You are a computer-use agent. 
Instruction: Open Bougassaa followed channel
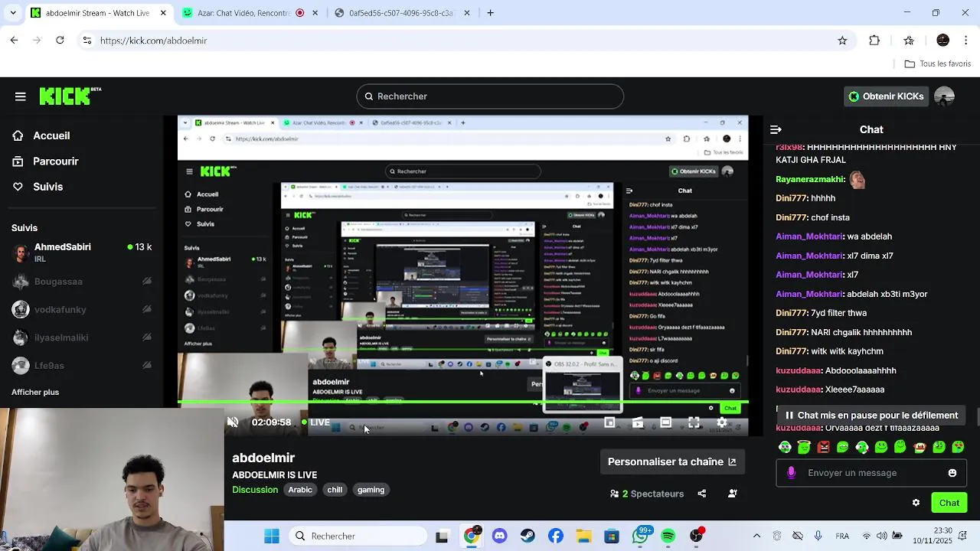82,282
